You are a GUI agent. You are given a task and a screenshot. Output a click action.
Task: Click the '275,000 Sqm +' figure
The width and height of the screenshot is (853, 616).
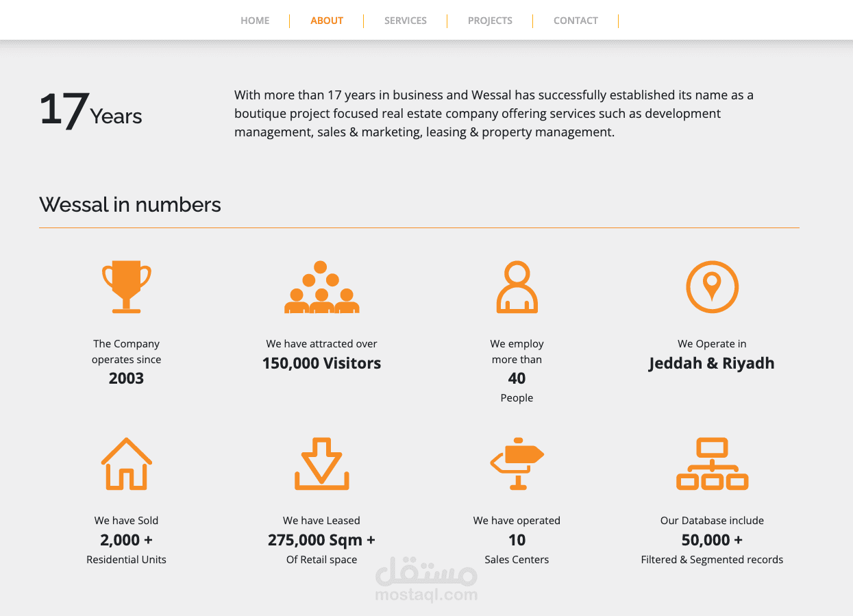(x=321, y=540)
